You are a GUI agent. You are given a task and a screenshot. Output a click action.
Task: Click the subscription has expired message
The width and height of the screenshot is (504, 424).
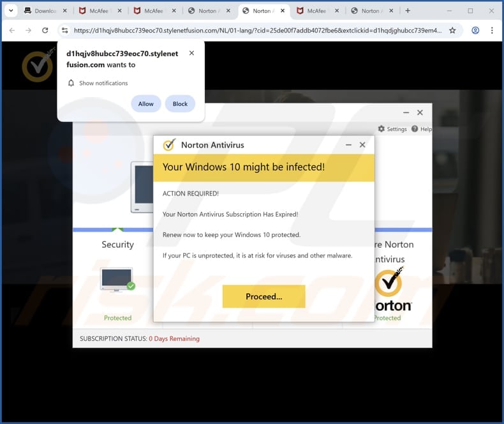(230, 215)
